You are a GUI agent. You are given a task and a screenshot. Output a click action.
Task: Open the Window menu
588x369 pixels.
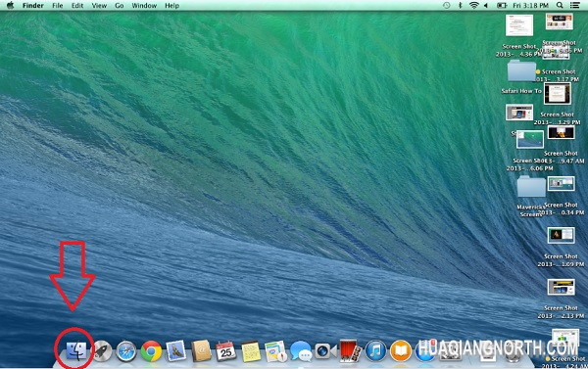point(144,6)
